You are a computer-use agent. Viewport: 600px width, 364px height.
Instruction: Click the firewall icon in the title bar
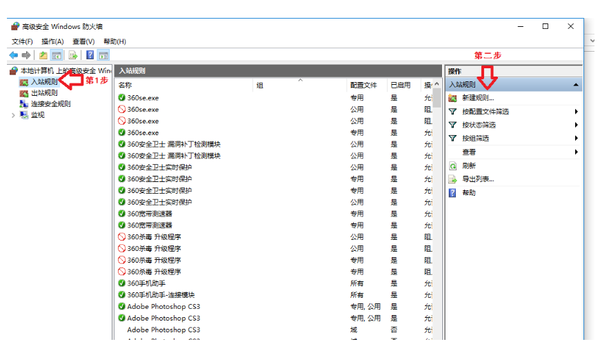pyautogui.click(x=15, y=26)
